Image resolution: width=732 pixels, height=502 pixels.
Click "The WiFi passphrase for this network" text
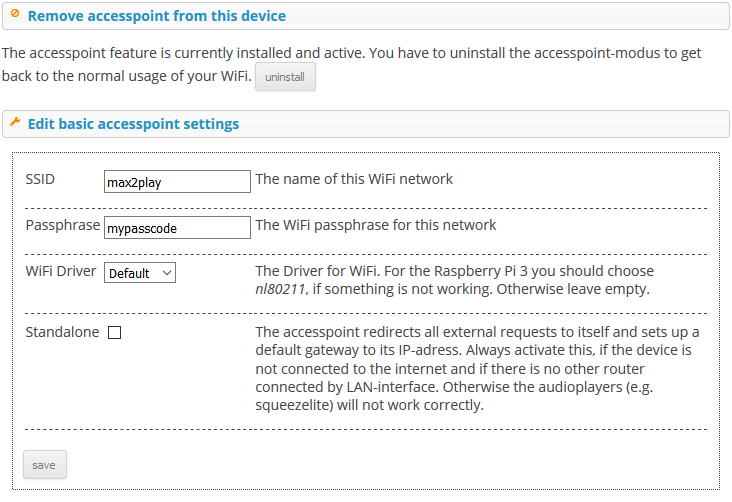375,225
